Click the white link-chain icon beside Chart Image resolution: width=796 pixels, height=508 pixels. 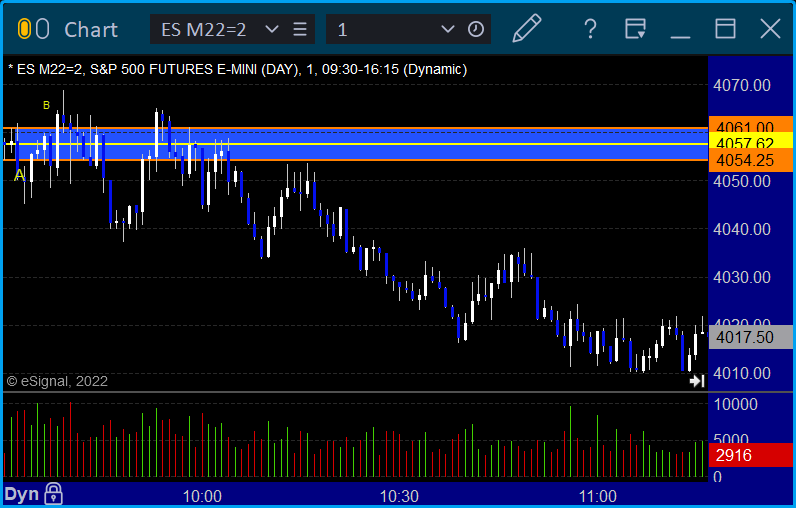coord(43,29)
